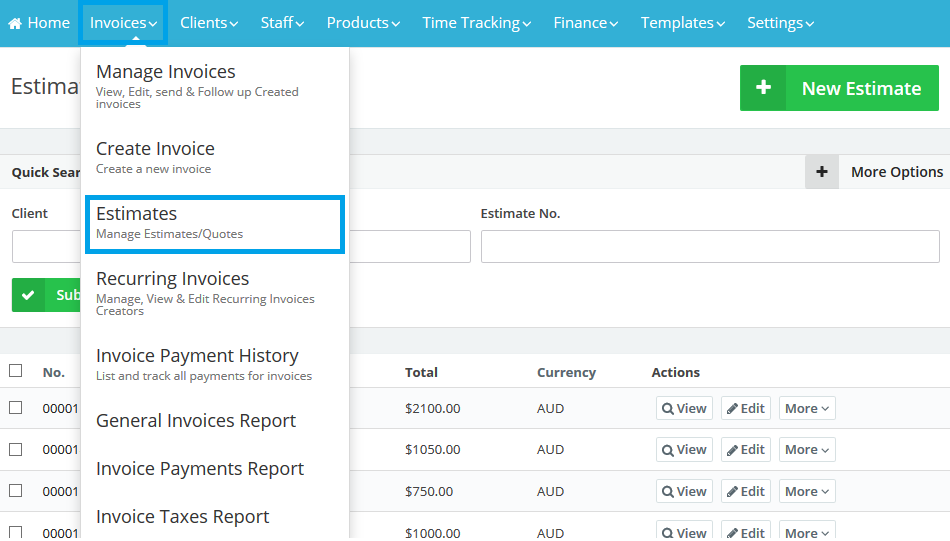Open Invoice Payment History menu item
The image size is (950, 541).
(x=197, y=356)
